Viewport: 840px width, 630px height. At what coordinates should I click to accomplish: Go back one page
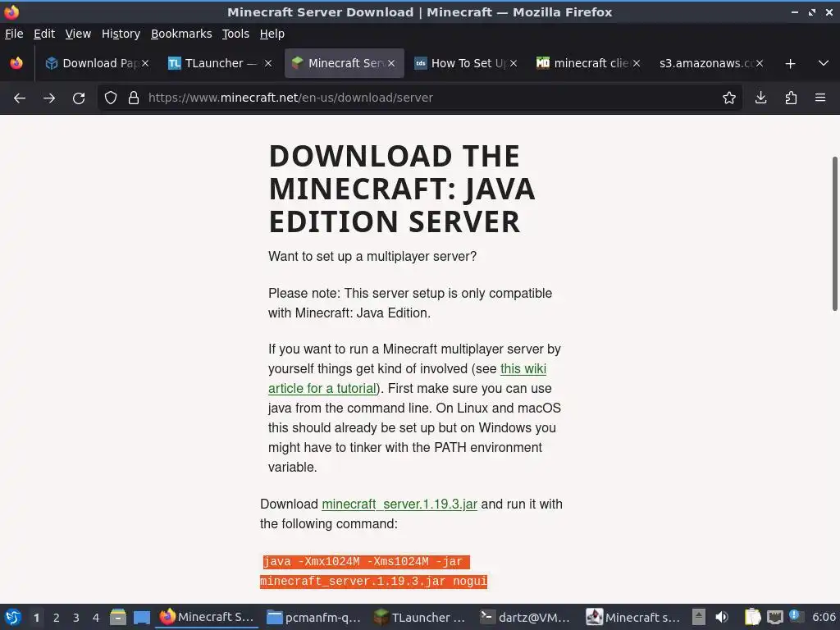click(20, 98)
